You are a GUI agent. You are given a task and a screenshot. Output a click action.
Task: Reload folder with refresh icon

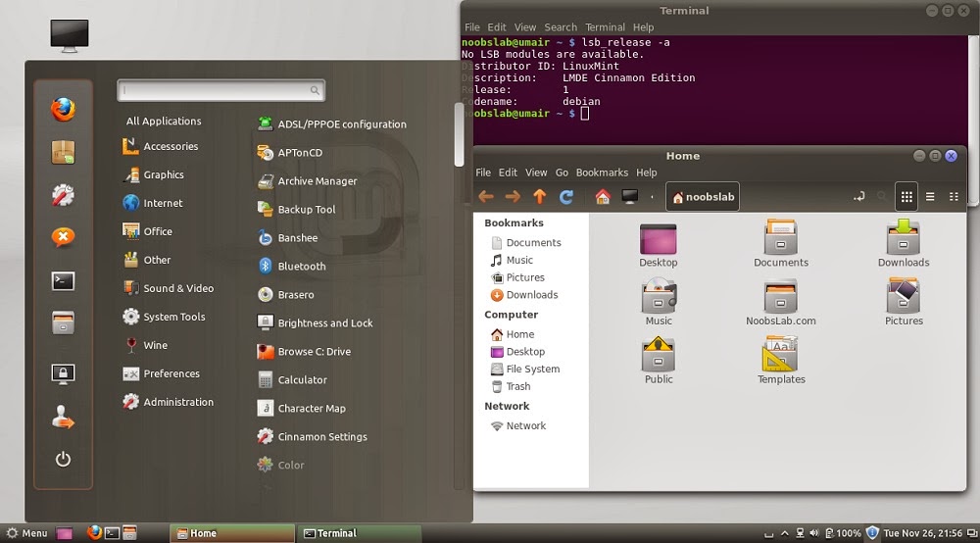(x=566, y=197)
